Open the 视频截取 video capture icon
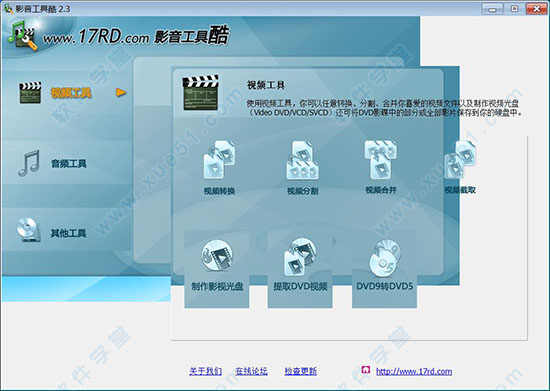The width and height of the screenshot is (550, 391). coord(460,160)
